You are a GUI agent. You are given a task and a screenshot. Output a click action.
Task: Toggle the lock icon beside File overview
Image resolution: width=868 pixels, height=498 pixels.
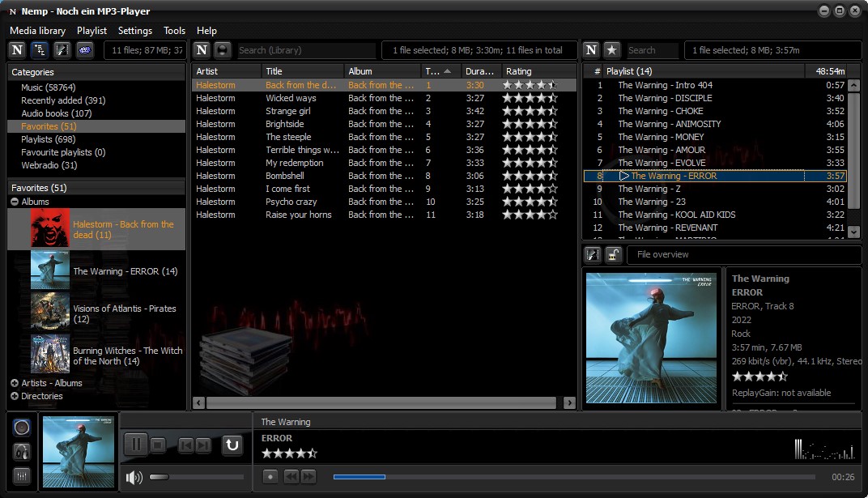[x=613, y=254]
